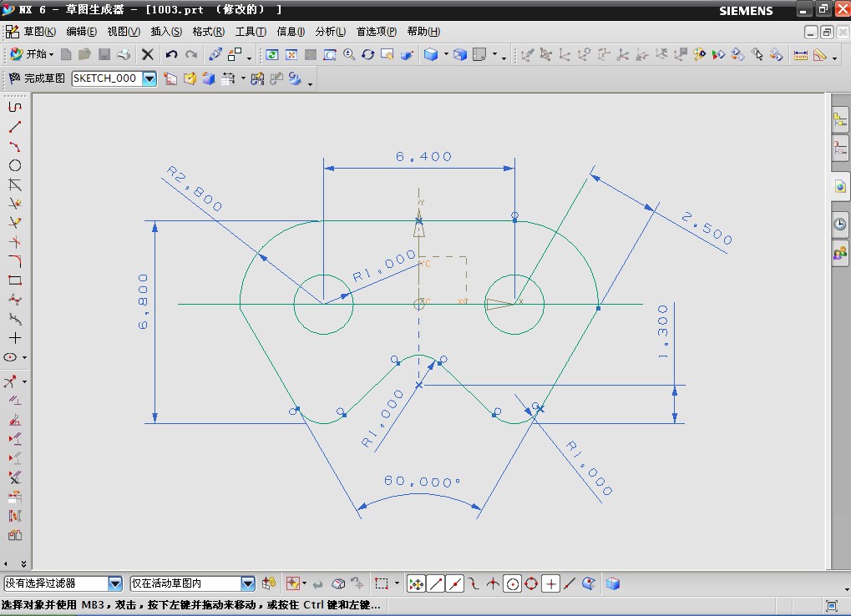Toggle the quadrant point snap option
Viewport: 851px width, 616px height.
pyautogui.click(x=531, y=584)
